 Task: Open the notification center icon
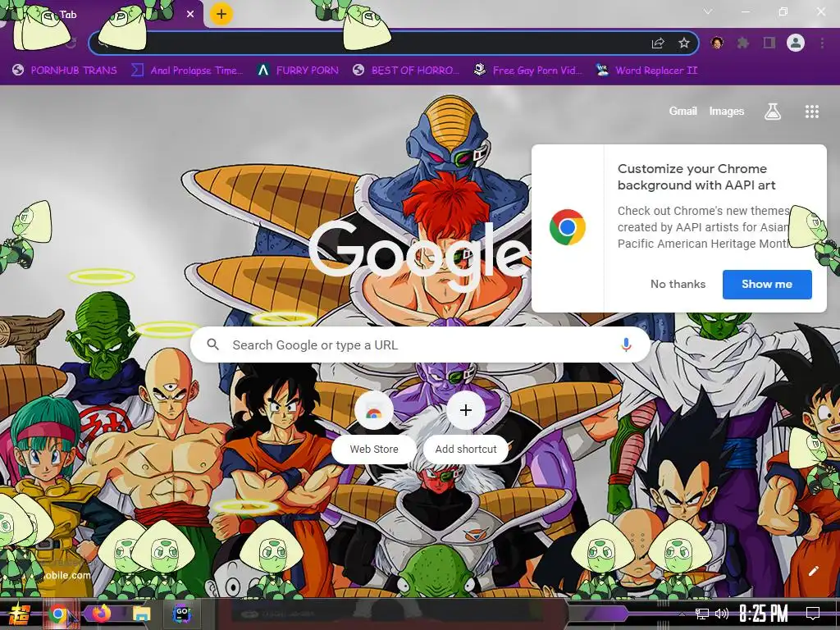[813, 614]
